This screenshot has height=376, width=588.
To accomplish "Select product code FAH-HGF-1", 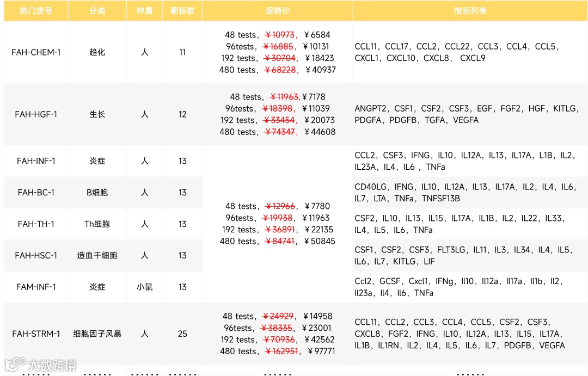I will coord(36,114).
